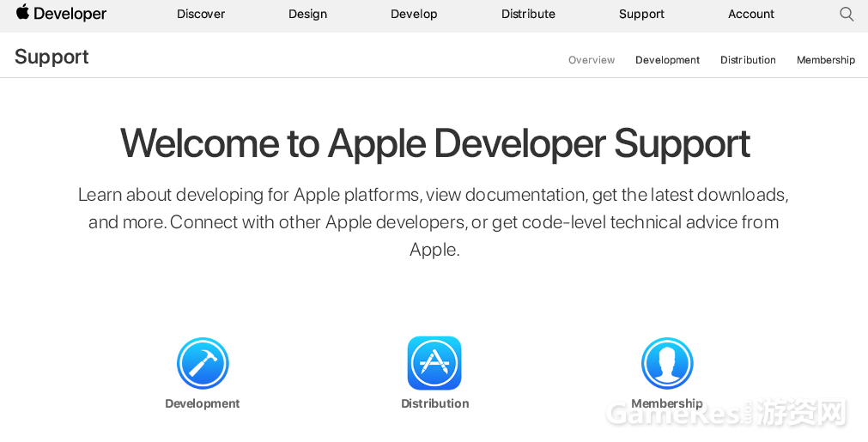The image size is (868, 442).
Task: Click the Welcome to Apple Developer Support heading
Action: click(x=435, y=144)
